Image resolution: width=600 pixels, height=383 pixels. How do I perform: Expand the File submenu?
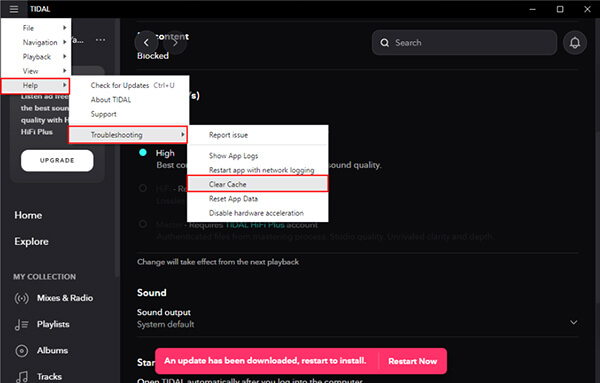(36, 28)
